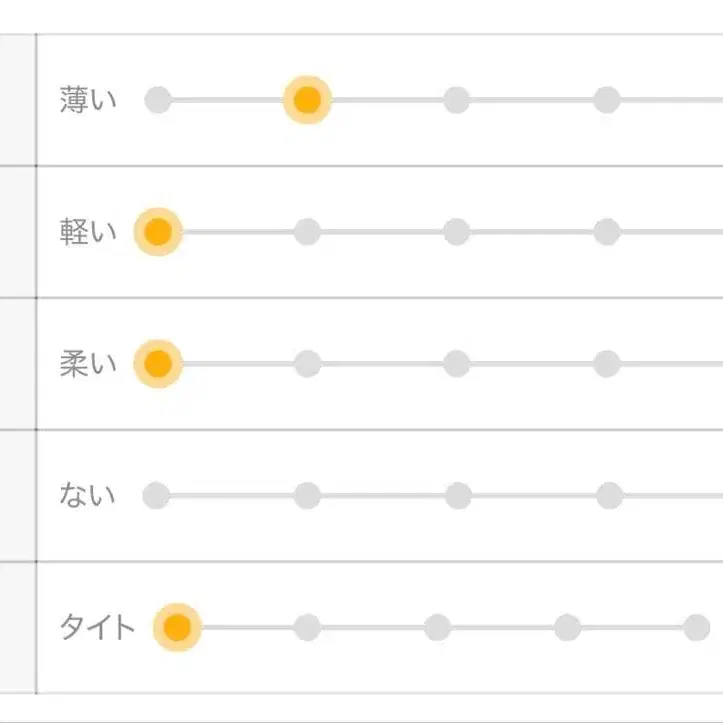This screenshot has height=723, width=723.
Task: Choose the fourth dot on the 薄い scale
Action: tap(606, 100)
